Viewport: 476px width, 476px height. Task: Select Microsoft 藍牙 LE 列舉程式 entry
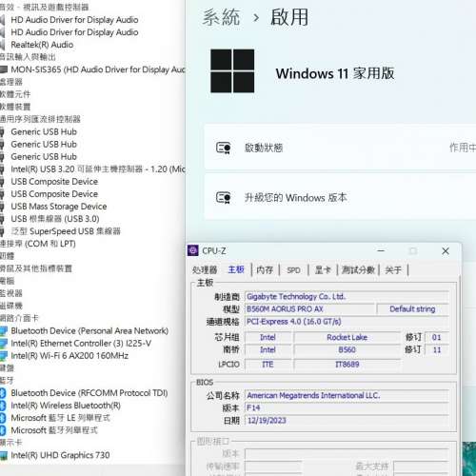[x=60, y=418]
